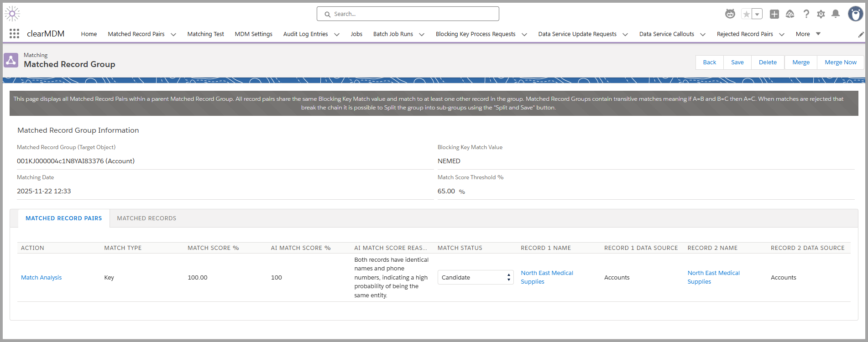Go to the Home tab
This screenshot has height=342, width=868.
(89, 34)
